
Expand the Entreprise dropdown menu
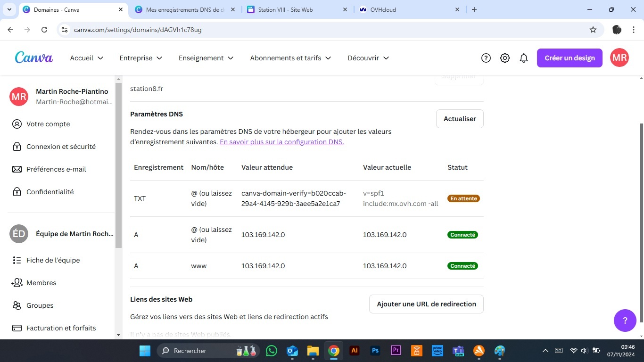pos(141,58)
